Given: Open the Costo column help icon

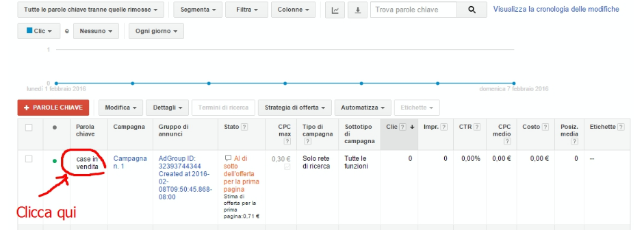Looking at the screenshot, I should (545, 127).
